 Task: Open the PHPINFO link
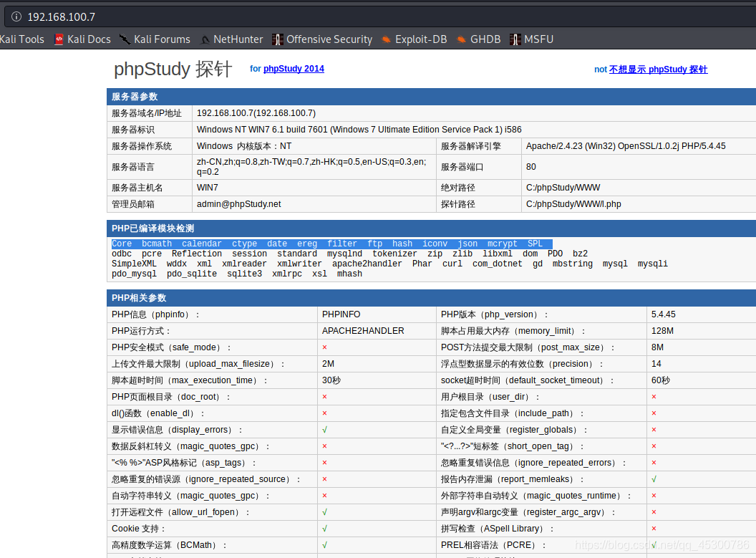[x=341, y=314]
